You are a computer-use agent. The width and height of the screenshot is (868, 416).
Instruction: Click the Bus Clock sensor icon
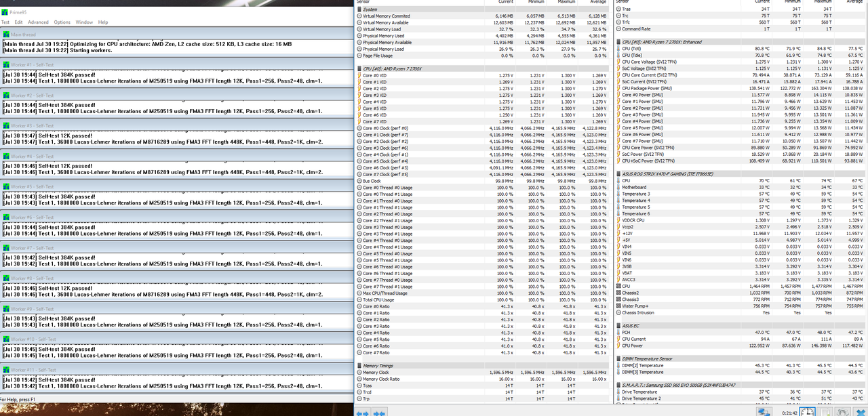pyautogui.click(x=359, y=181)
